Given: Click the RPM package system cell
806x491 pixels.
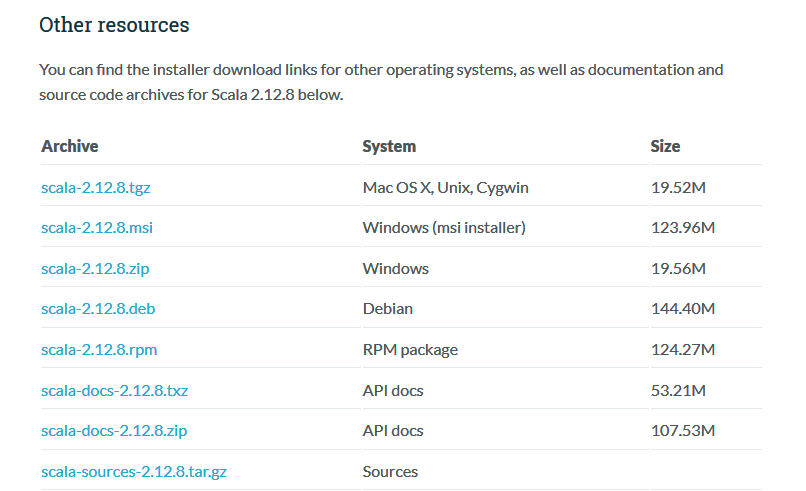Looking at the screenshot, I should pos(410,350).
